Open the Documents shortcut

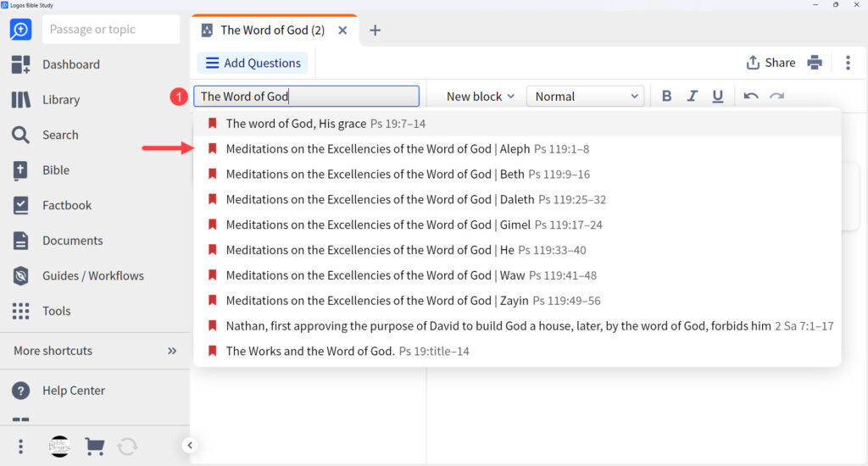pos(57,241)
